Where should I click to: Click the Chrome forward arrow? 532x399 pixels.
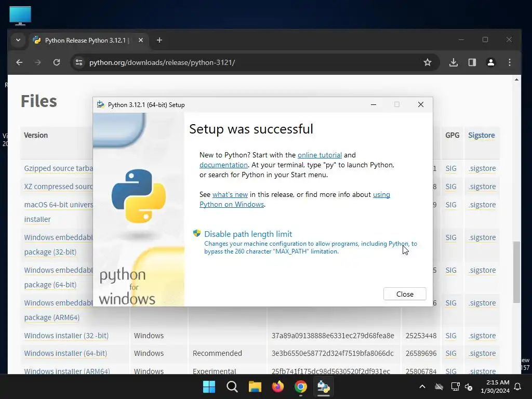tap(37, 62)
